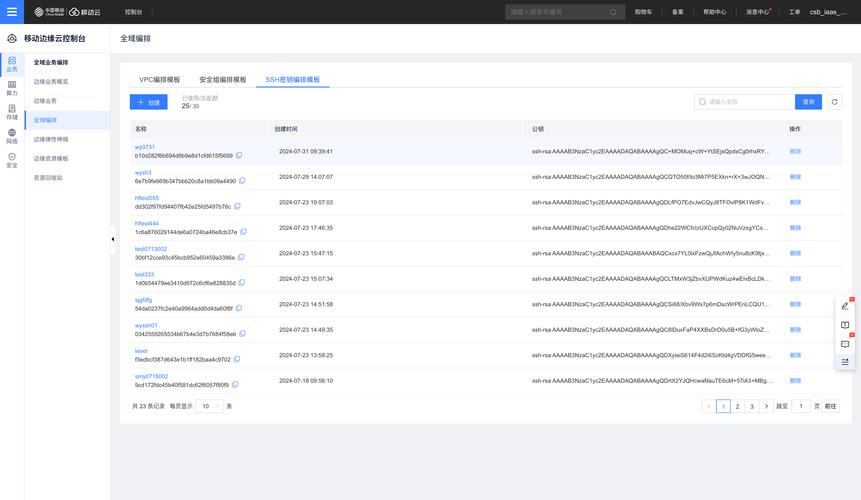The width and height of the screenshot is (861, 500).
Task: Select the 网络 sidebar icon
Action: pyautogui.click(x=12, y=137)
